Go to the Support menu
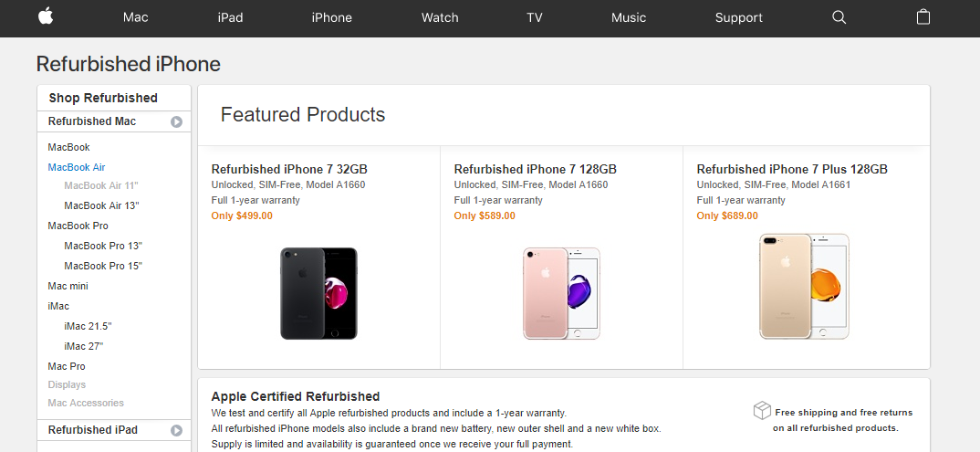 [x=739, y=17]
